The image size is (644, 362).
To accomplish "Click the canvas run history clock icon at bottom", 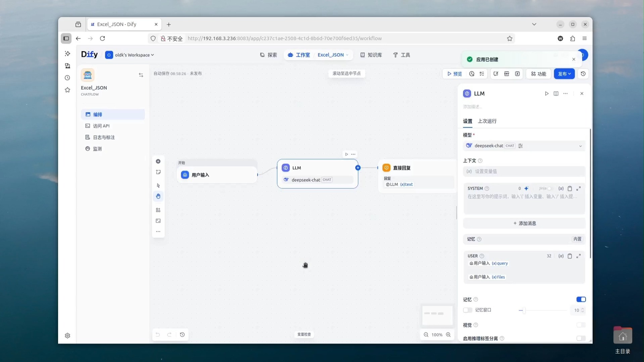I will pos(182,335).
